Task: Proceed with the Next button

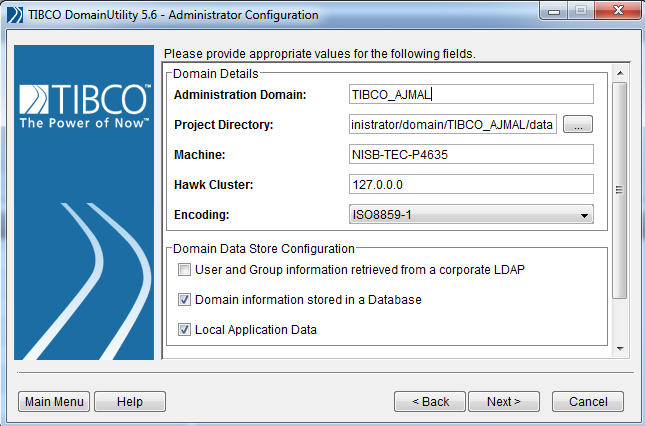Action: coord(504,401)
